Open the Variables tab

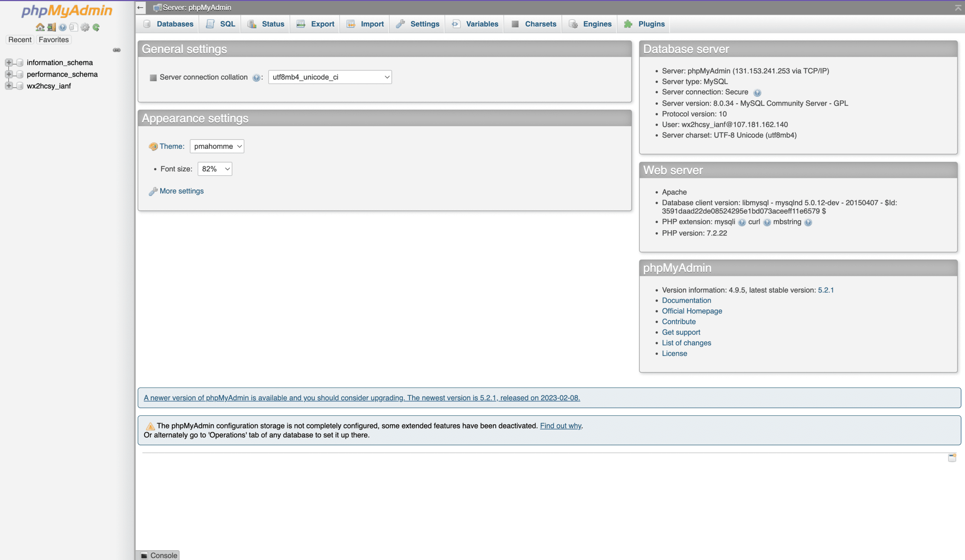[x=475, y=24]
